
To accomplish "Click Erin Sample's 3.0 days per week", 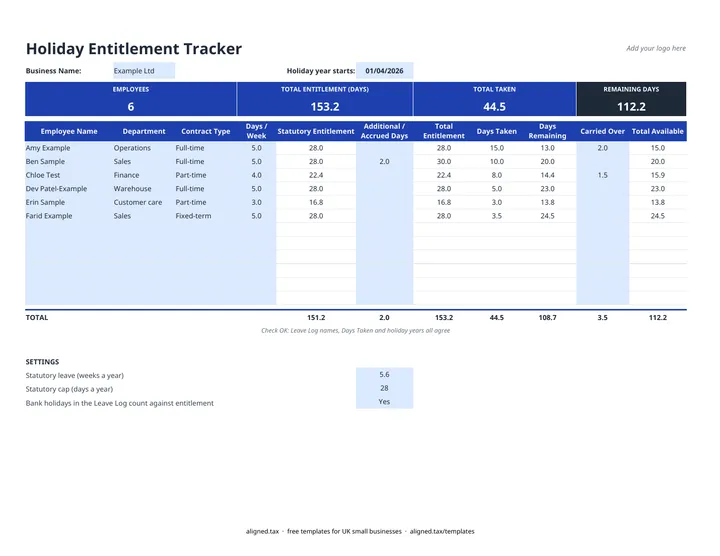I will click(x=256, y=202).
